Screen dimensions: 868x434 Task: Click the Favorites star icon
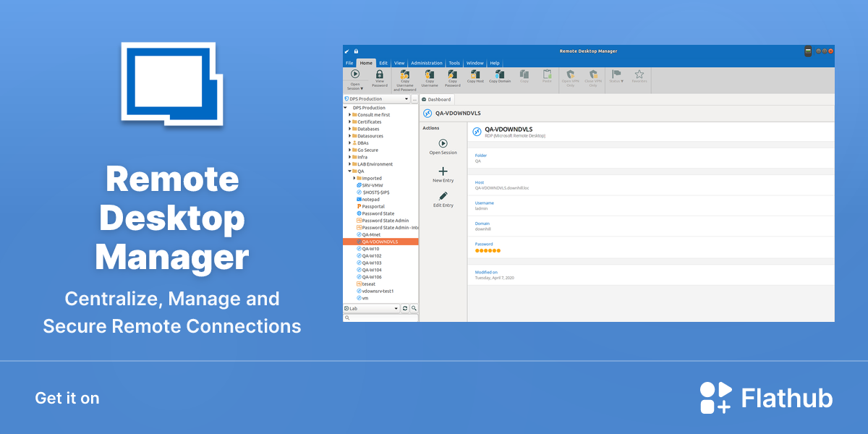click(x=639, y=74)
